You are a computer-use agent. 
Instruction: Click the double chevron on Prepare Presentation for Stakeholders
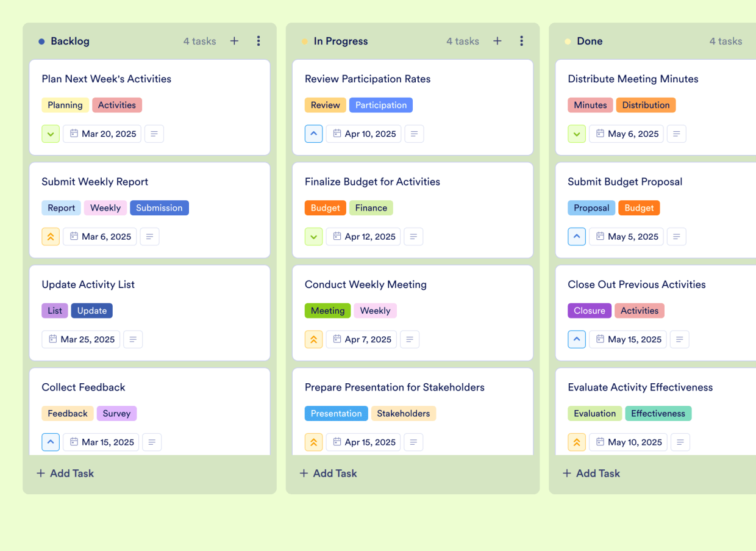[313, 442]
